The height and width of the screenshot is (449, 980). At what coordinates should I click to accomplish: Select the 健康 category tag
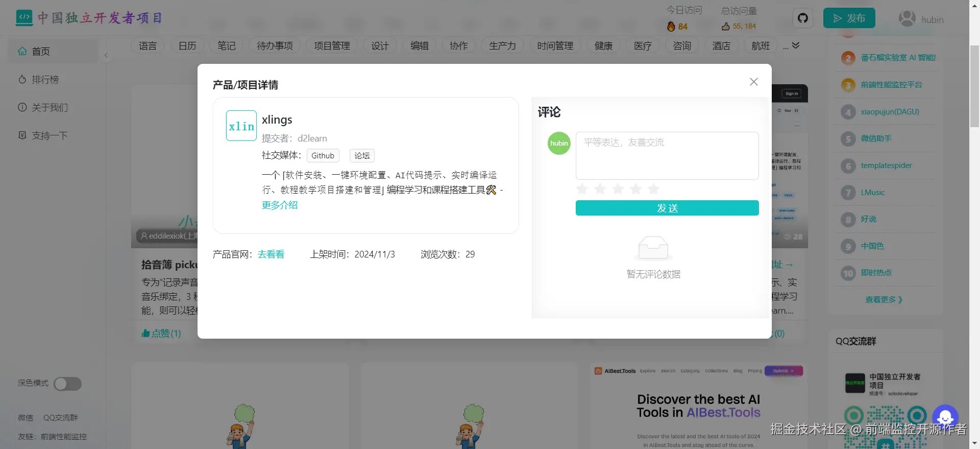click(604, 46)
